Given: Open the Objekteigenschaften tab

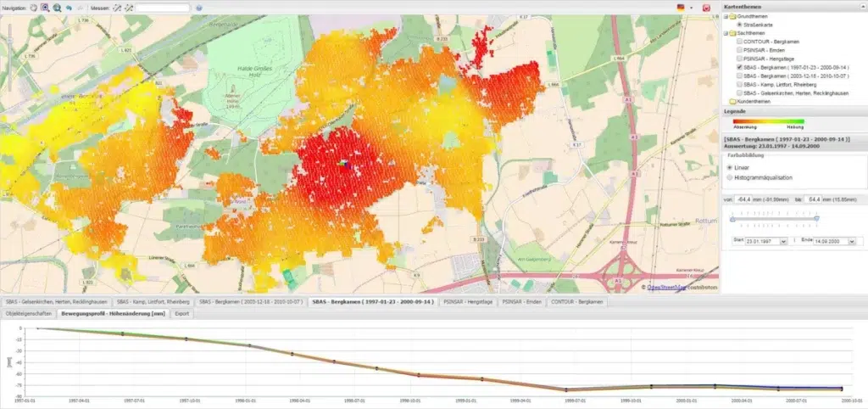Looking at the screenshot, I should 26,313.
